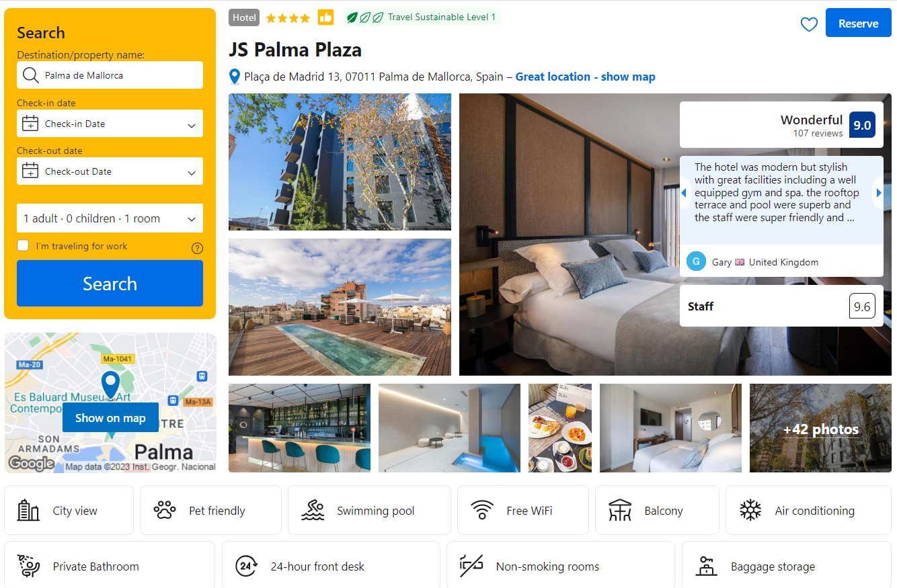Image resolution: width=897 pixels, height=588 pixels.
Task: Click the Pet friendly paw icon
Action: pyautogui.click(x=165, y=511)
